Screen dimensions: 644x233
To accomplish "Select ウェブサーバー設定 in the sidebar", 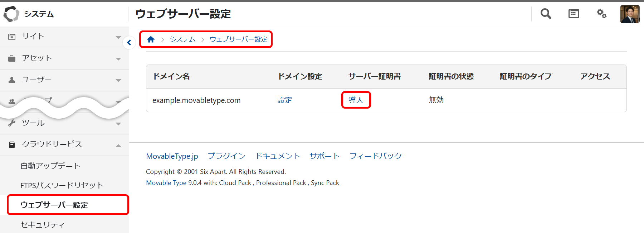I will tap(54, 205).
